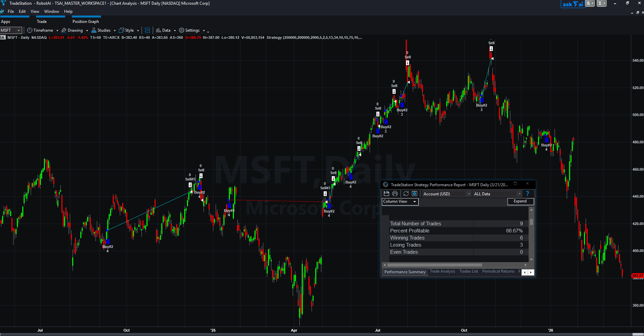The width and height of the screenshot is (644, 336).
Task: Open the Column View dropdown
Action: [400, 201]
